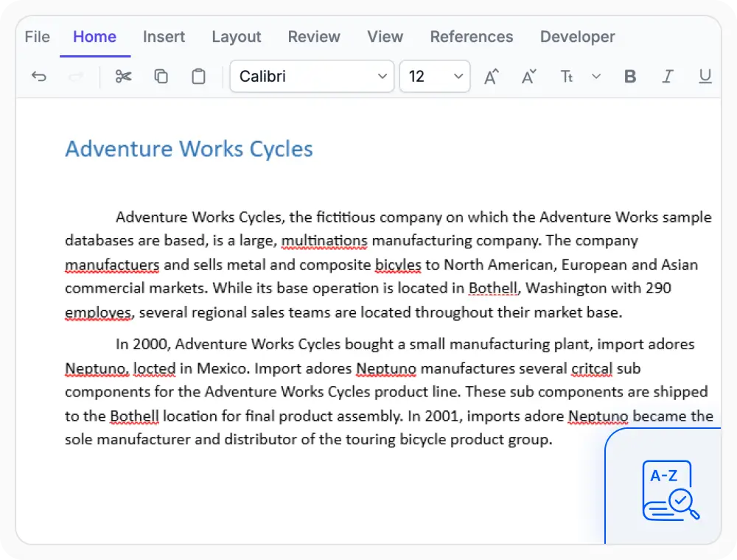Select the Home tab
Image resolution: width=737 pixels, height=560 pixels.
[94, 37]
